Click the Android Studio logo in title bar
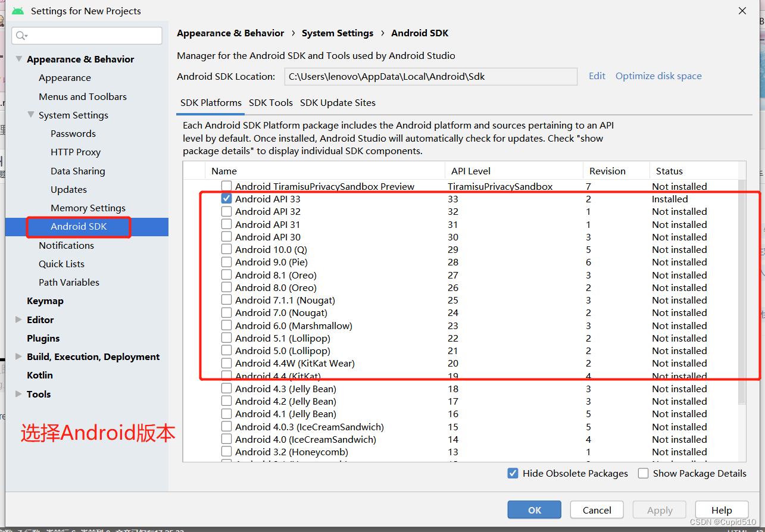Image resolution: width=765 pixels, height=532 pixels. pos(18,11)
